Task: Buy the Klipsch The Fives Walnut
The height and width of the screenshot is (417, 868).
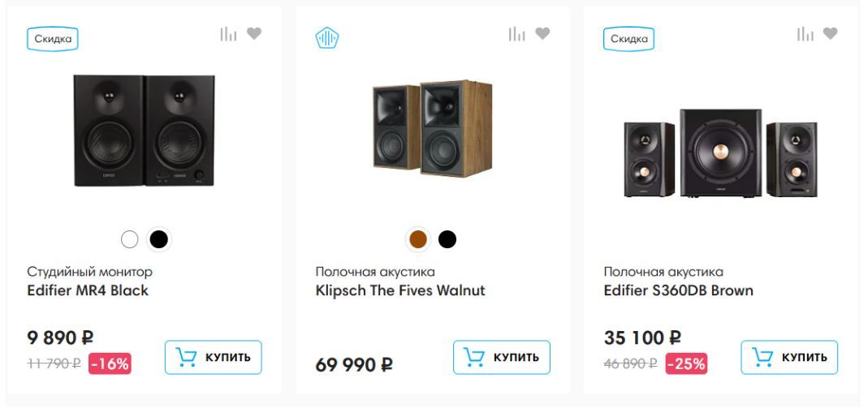Action: [x=501, y=357]
